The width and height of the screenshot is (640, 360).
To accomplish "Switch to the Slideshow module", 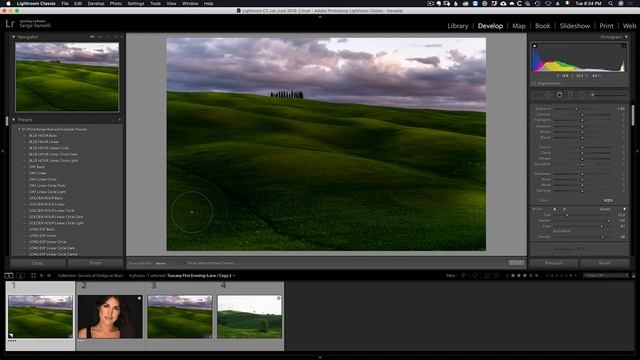I will coord(575,26).
